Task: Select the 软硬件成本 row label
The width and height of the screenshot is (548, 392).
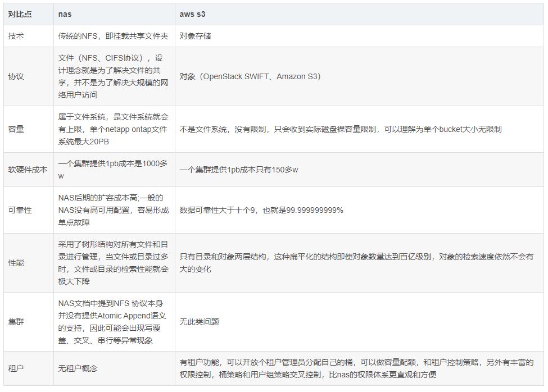Action: pyautogui.click(x=29, y=170)
